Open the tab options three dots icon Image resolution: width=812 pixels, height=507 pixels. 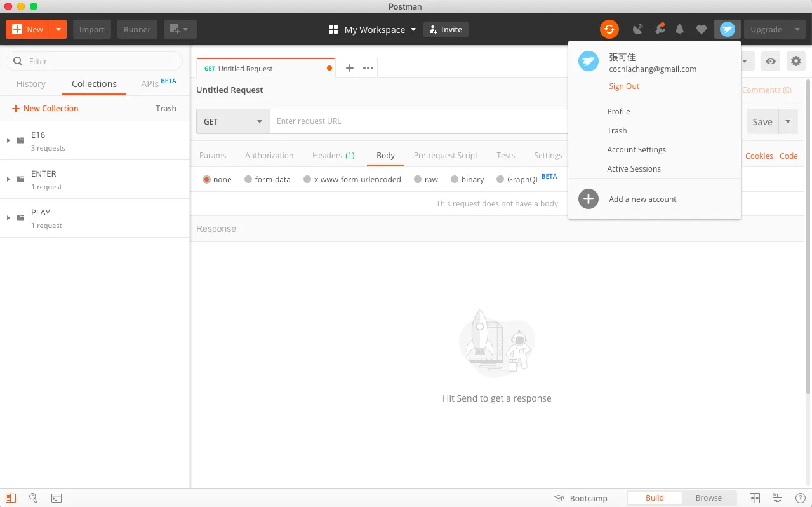[368, 68]
